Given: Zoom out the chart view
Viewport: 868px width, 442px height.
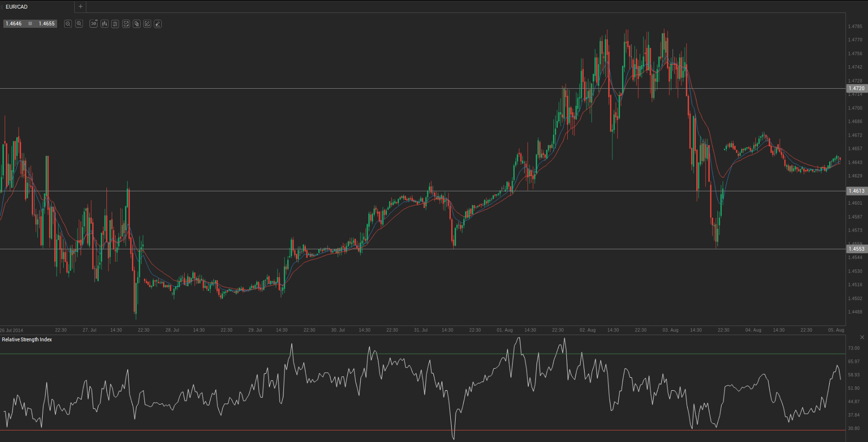Looking at the screenshot, I should point(68,24).
